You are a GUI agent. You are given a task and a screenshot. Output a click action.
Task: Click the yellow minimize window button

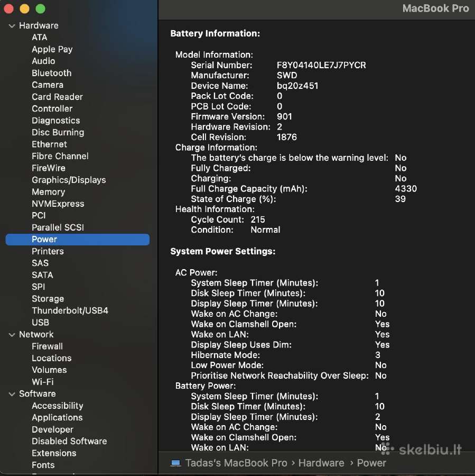[x=24, y=9]
